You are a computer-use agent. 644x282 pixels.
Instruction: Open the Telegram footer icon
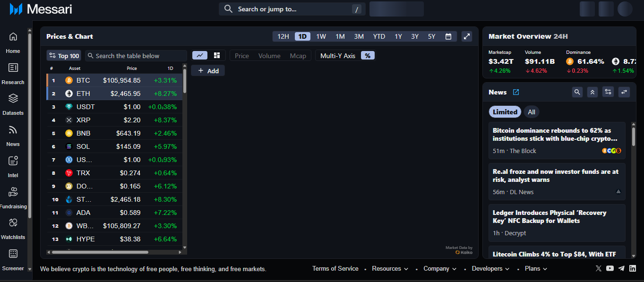(621, 268)
